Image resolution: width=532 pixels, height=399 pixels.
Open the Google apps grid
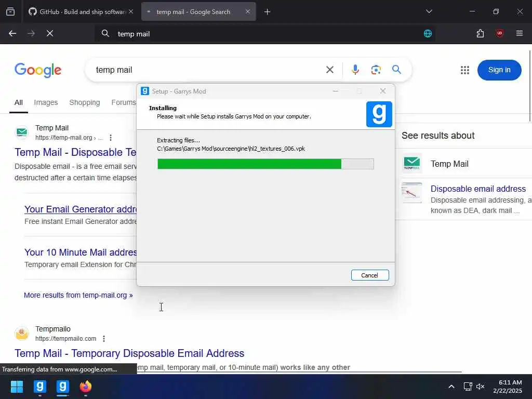465,70
